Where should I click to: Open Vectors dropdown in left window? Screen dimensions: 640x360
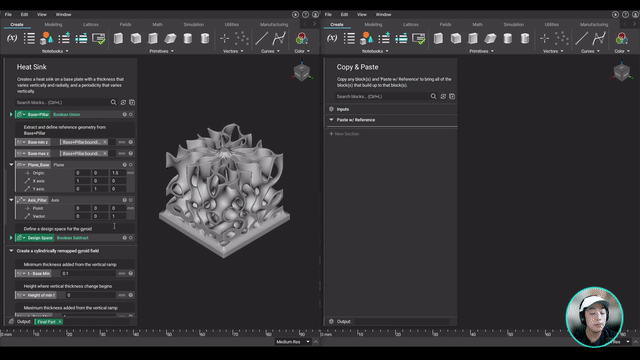pyautogui.click(x=233, y=51)
